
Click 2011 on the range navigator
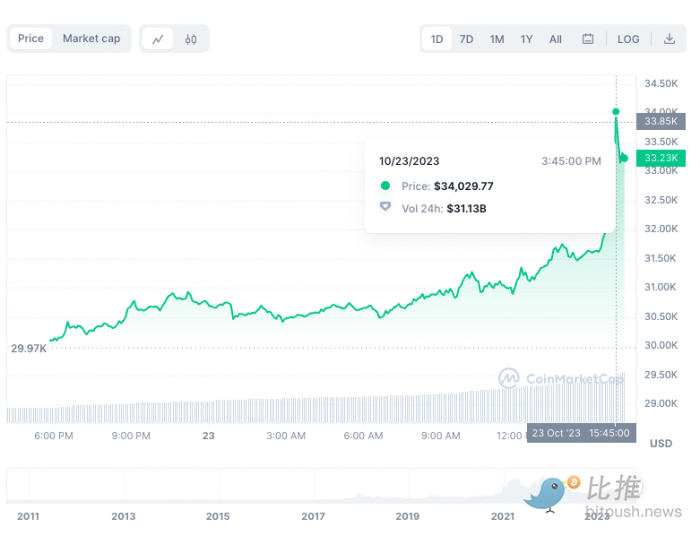click(x=28, y=516)
